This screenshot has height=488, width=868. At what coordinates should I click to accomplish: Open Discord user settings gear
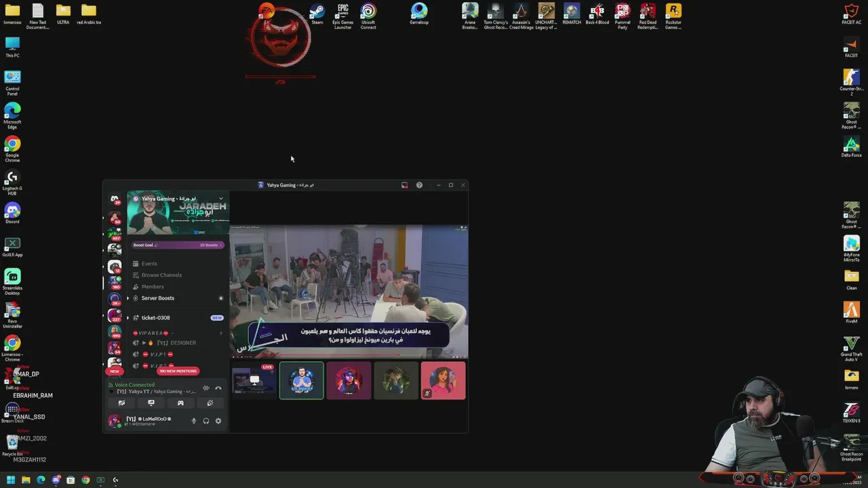tap(218, 421)
